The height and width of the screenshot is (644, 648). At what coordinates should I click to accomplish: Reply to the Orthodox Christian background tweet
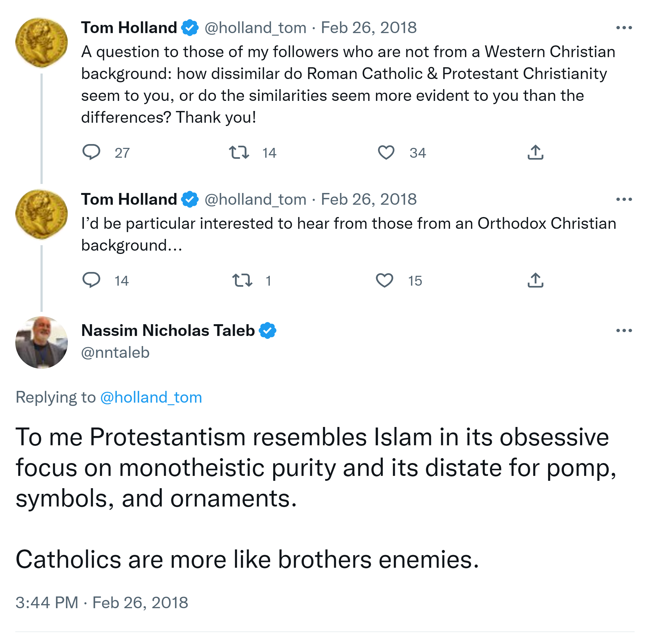[91, 280]
